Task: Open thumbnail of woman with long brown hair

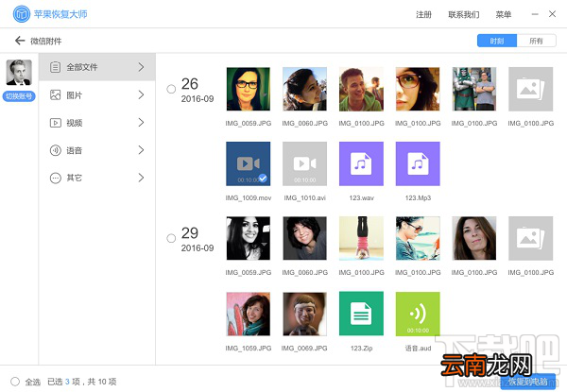Action: point(474,238)
